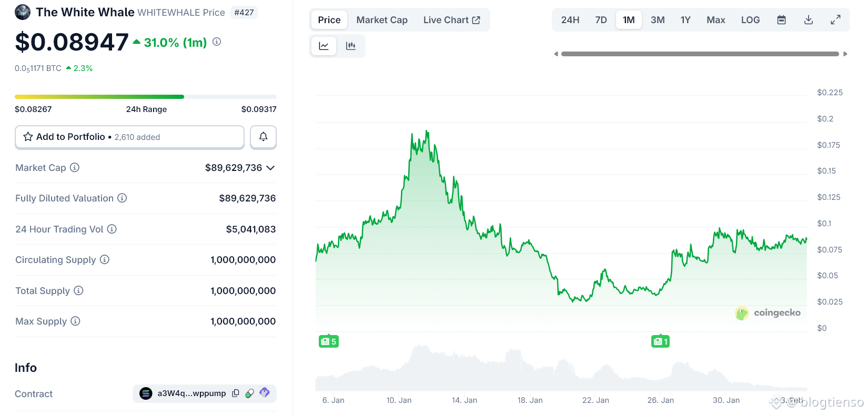Image resolution: width=868 pixels, height=415 pixels.
Task: Click the price alert bell icon
Action: tap(263, 137)
